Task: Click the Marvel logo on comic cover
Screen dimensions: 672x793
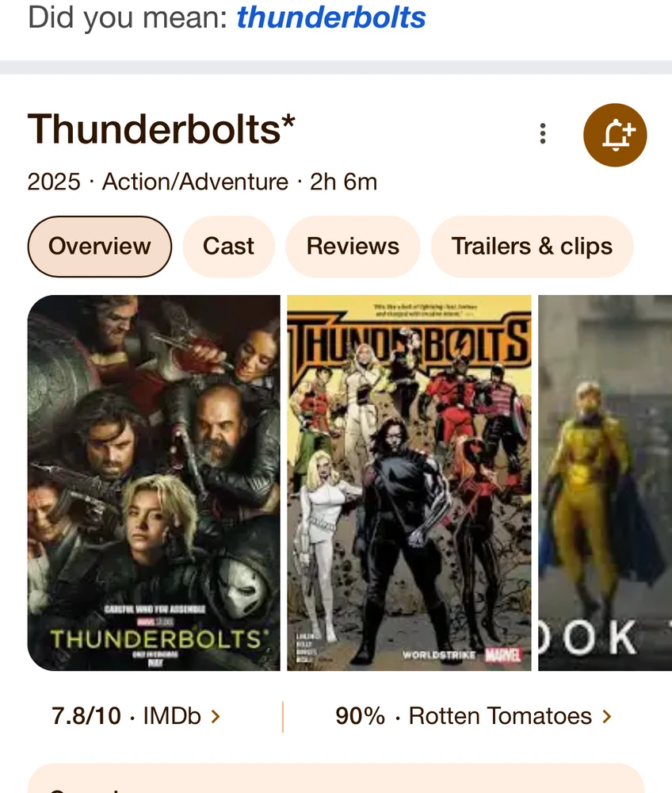Action: pos(502,655)
